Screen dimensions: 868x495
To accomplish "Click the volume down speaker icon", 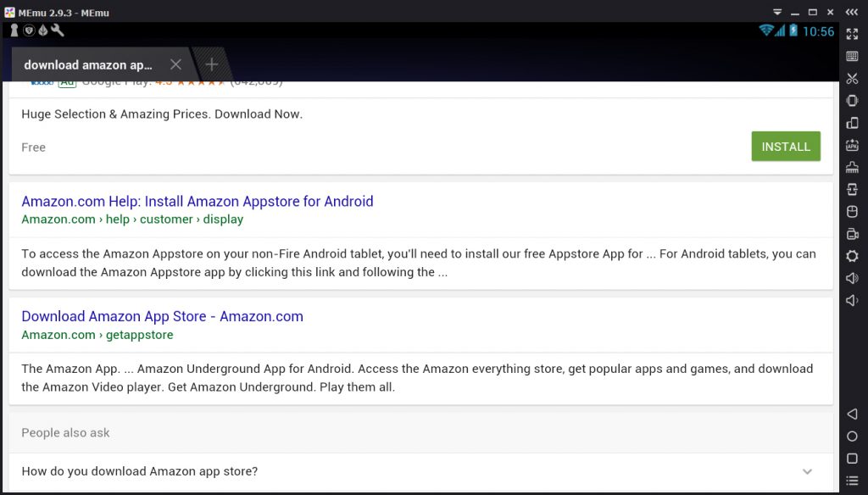I will click(852, 300).
